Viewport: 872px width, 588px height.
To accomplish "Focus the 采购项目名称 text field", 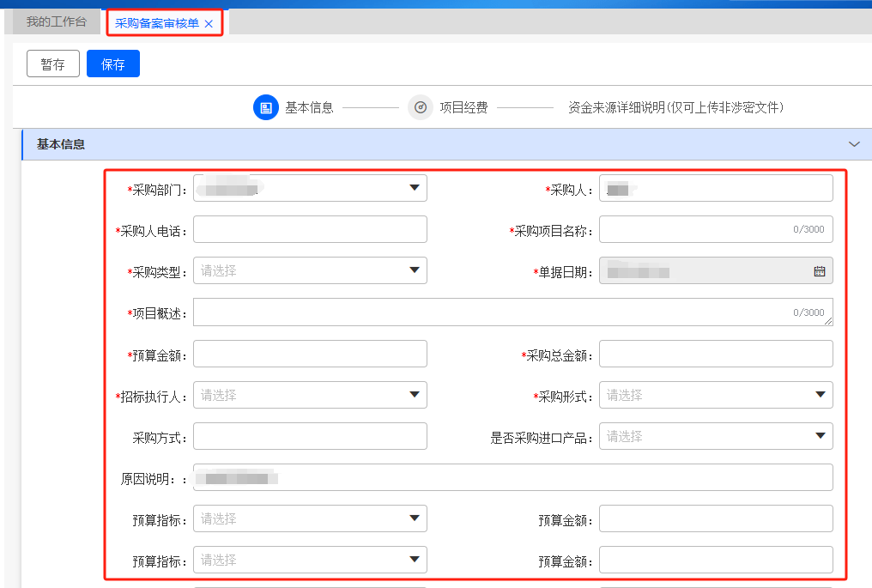I will [x=695, y=230].
